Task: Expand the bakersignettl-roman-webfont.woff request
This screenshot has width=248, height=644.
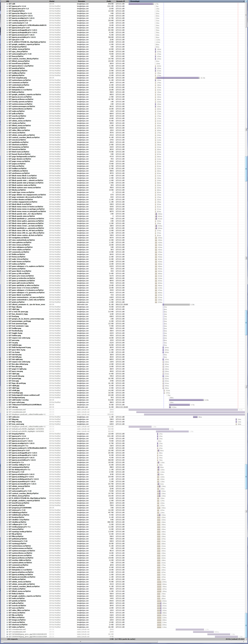Action: pyautogui.click(x=7, y=395)
